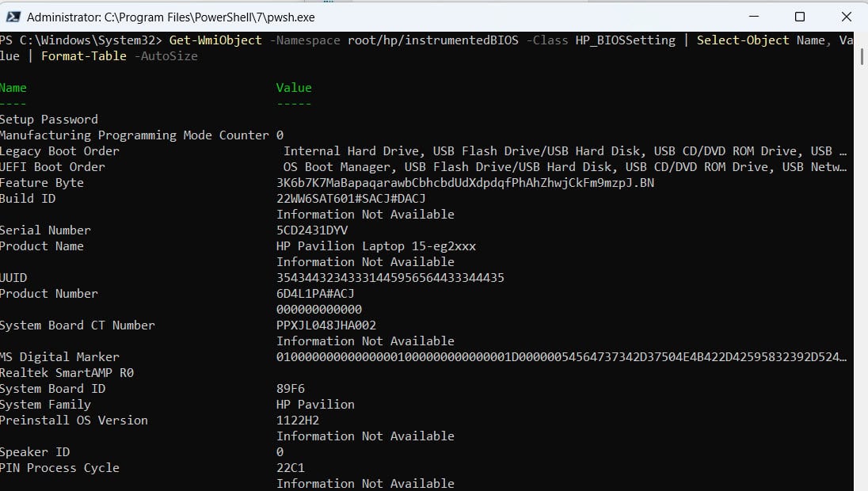868x491 pixels.
Task: Click the MS Digital Marker hex value
Action: (562, 357)
